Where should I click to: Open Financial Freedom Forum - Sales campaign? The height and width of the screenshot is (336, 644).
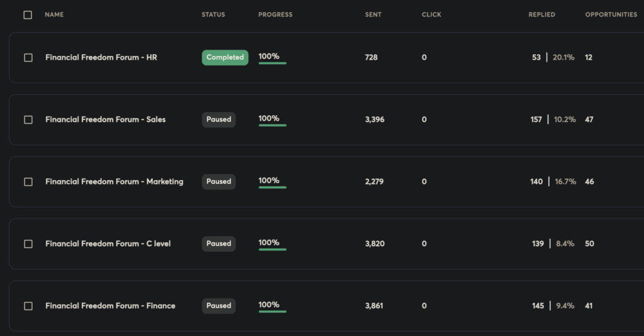106,120
